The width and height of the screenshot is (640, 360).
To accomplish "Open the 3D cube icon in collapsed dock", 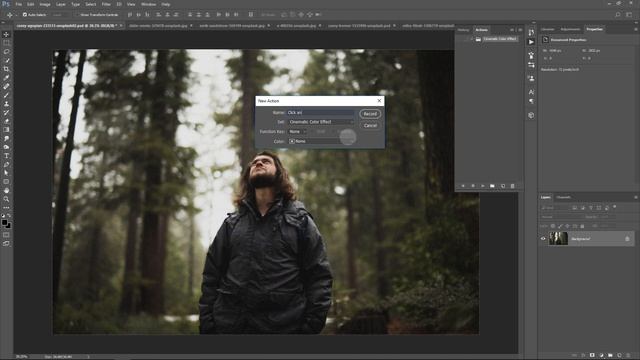I will click(x=531, y=116).
